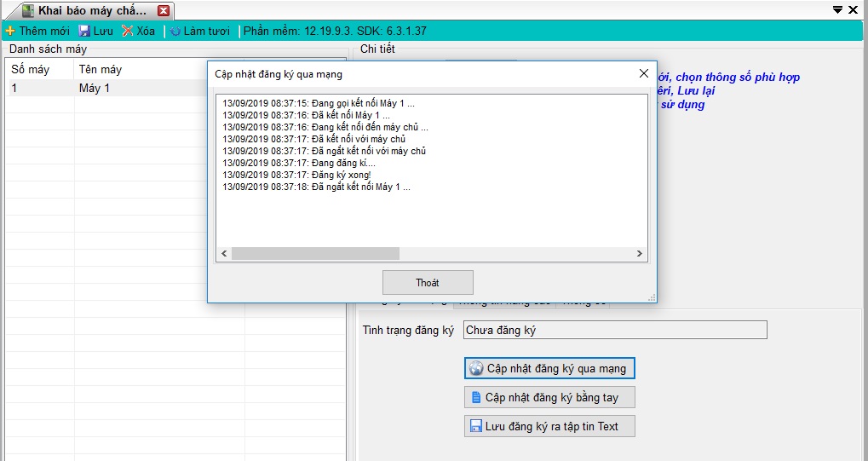This screenshot has height=461, width=868.
Task: Click the Tình trạng đăng ký text field
Action: (x=614, y=330)
